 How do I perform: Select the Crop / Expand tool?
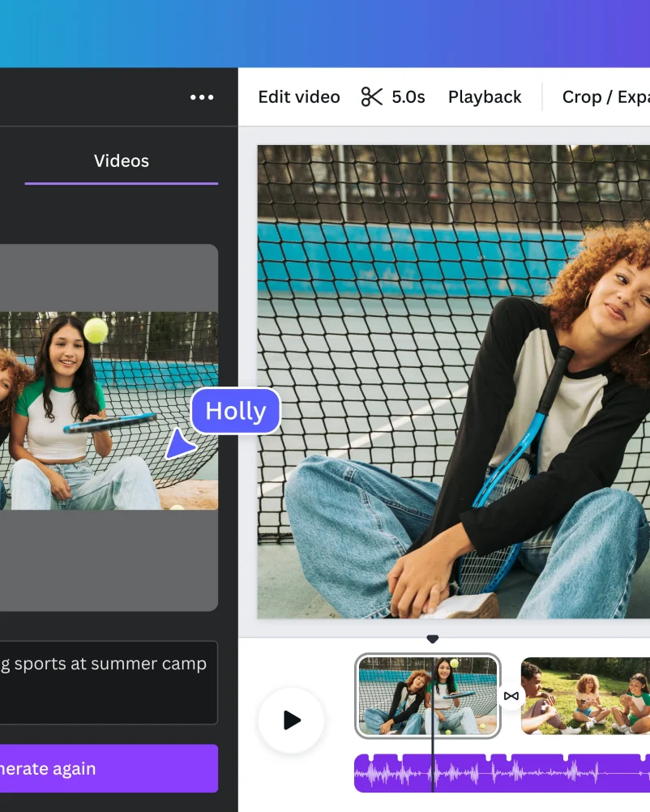[x=605, y=97]
